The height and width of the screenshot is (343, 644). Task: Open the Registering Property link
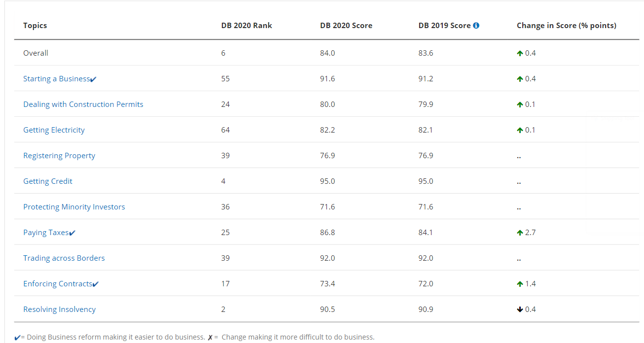pos(59,156)
